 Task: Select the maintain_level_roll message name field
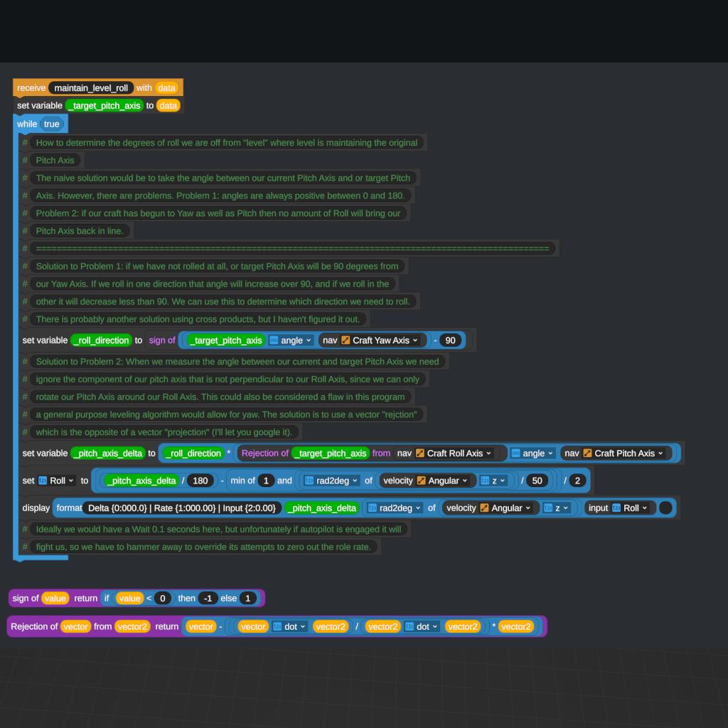[91, 88]
